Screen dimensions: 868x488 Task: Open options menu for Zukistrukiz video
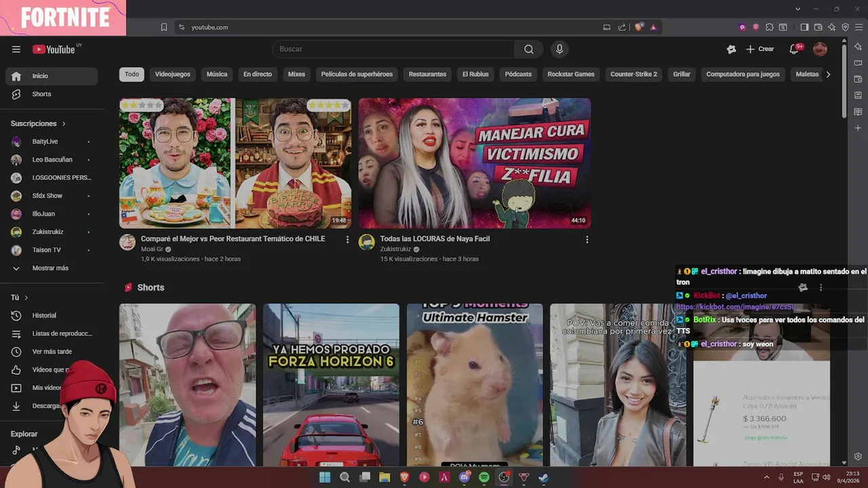587,239
